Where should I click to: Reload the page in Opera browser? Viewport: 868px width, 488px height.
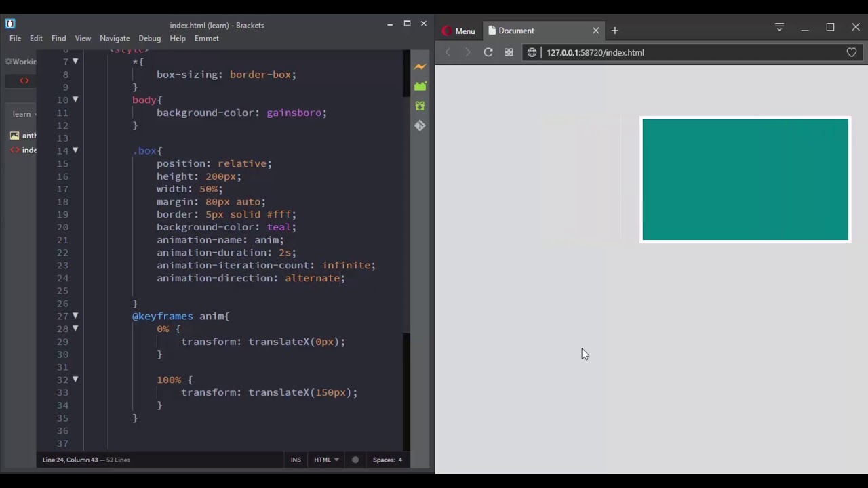[488, 52]
